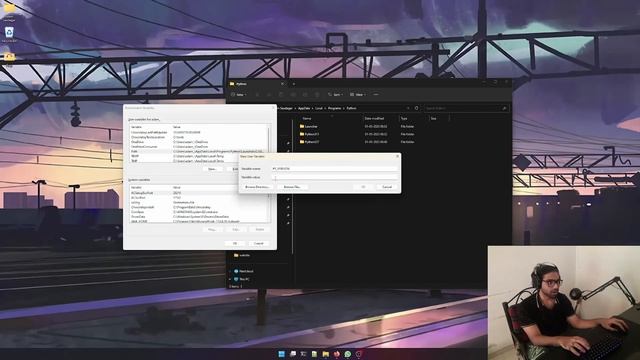Click New under system variables list
This screenshot has height=360, width=640.
pos(212,229)
